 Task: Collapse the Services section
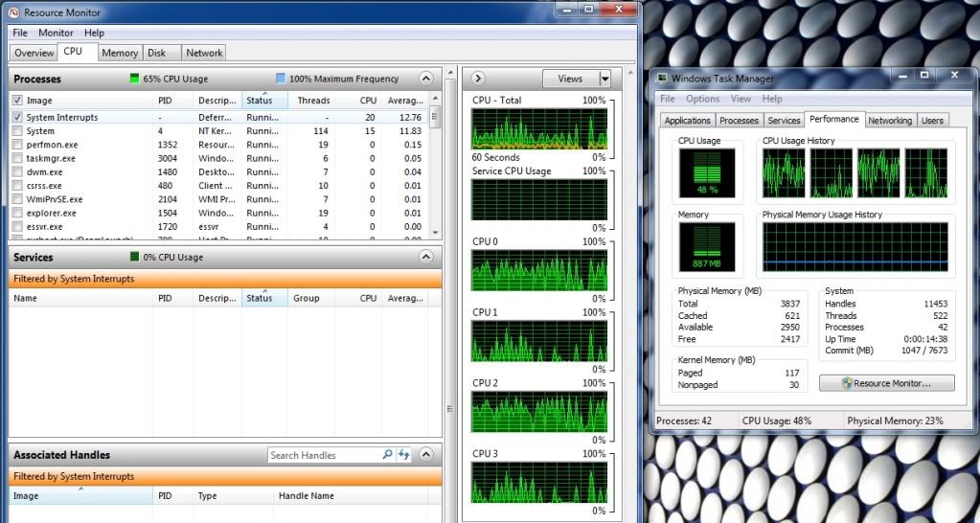tap(426, 257)
